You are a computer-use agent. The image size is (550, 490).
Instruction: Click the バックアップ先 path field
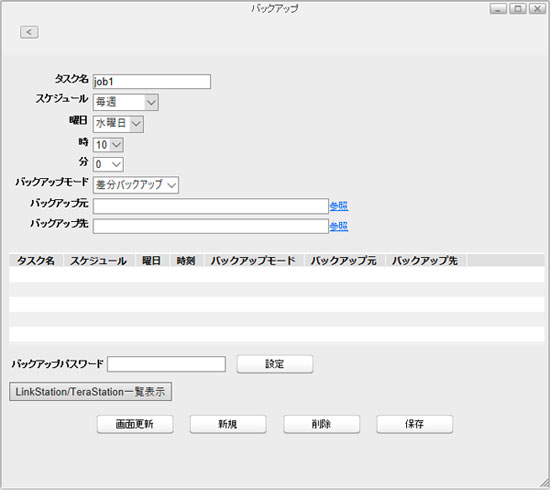tap(210, 226)
